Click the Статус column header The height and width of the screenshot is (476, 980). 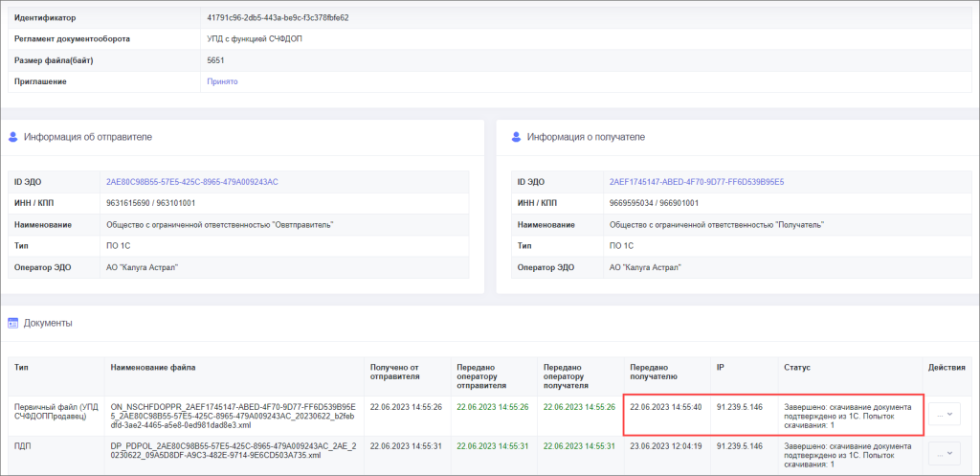pyautogui.click(x=796, y=367)
